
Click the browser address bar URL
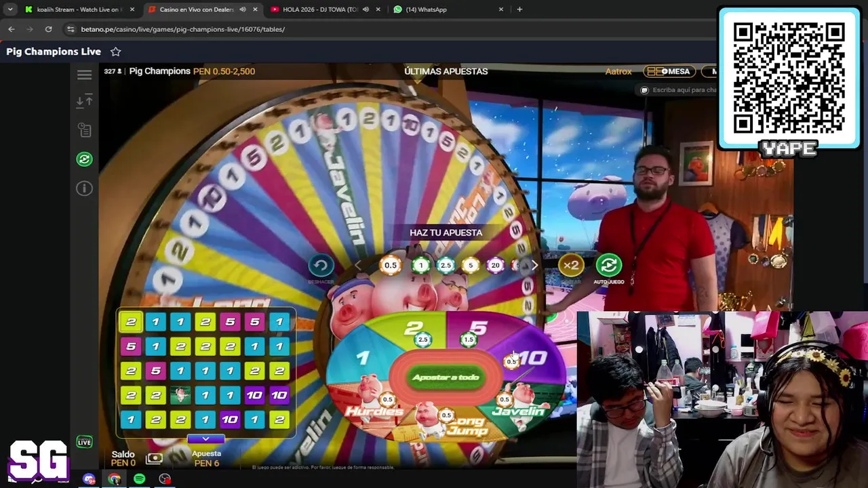(x=183, y=29)
